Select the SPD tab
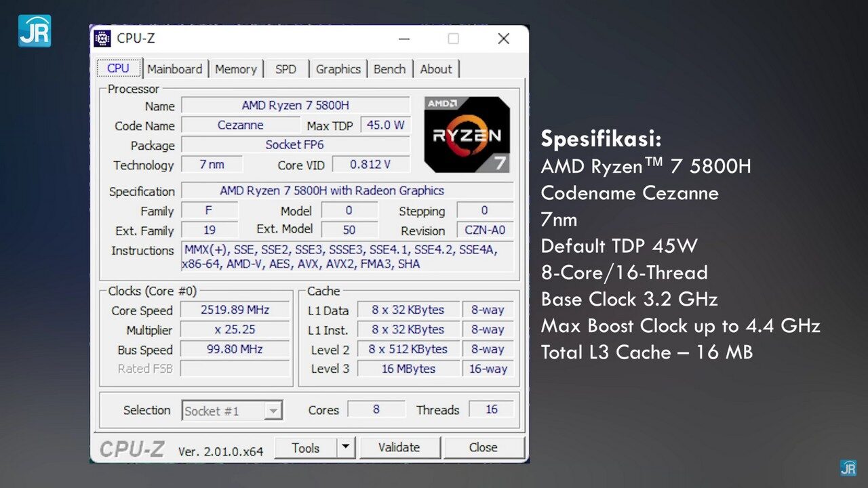Image resolution: width=868 pixels, height=488 pixels. (285, 69)
